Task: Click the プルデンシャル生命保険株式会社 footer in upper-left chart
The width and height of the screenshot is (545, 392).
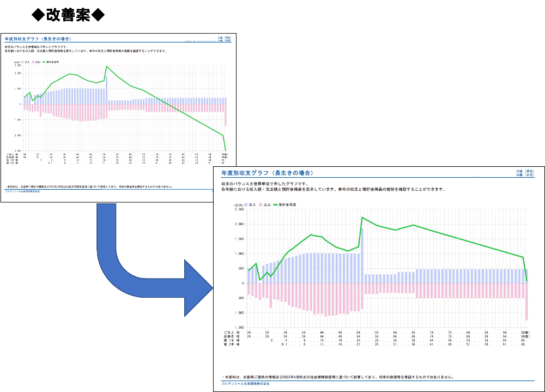Action: (x=22, y=191)
